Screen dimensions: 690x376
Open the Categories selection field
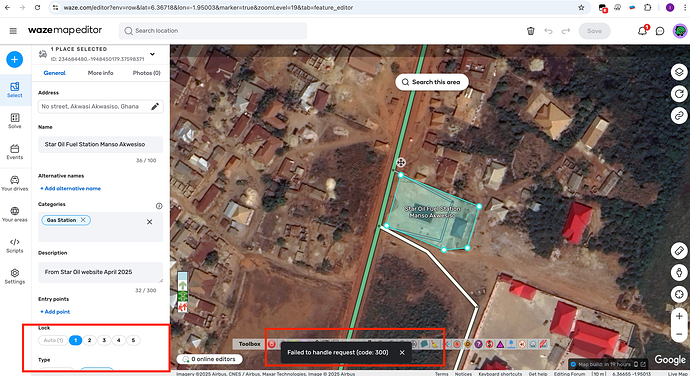click(x=100, y=227)
